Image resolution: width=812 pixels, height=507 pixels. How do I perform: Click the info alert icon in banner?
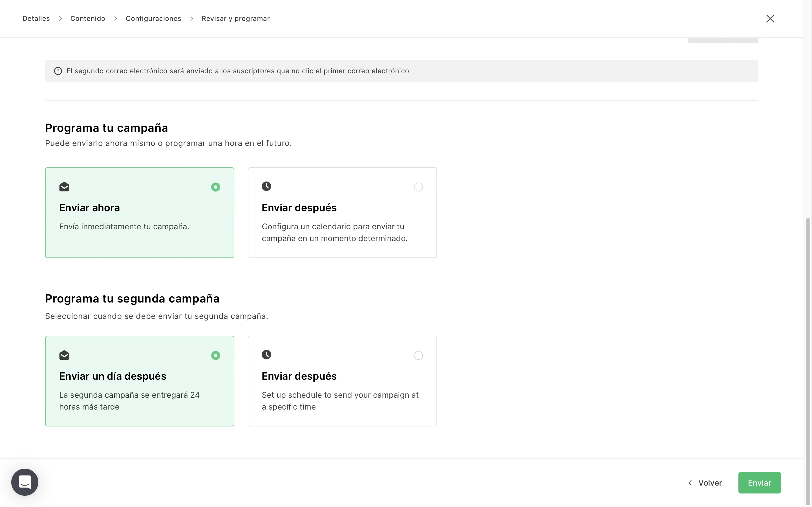[58, 71]
